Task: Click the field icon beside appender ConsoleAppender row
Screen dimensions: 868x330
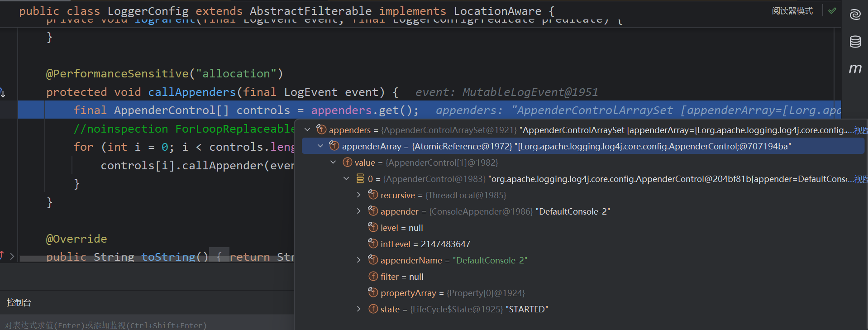Action: point(373,211)
